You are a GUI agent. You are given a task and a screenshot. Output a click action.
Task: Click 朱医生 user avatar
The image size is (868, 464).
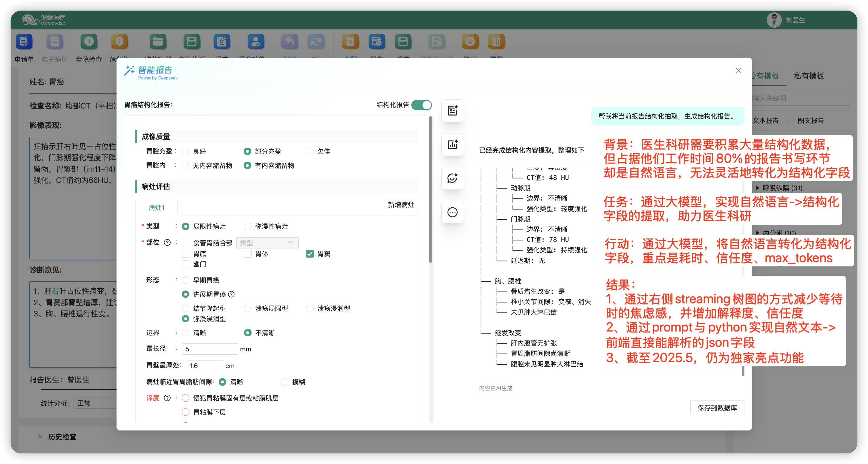[x=774, y=20]
